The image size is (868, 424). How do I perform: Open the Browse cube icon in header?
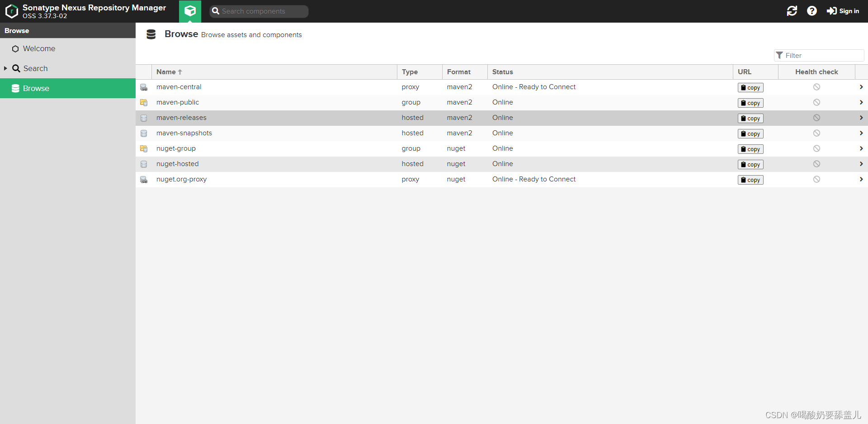190,11
